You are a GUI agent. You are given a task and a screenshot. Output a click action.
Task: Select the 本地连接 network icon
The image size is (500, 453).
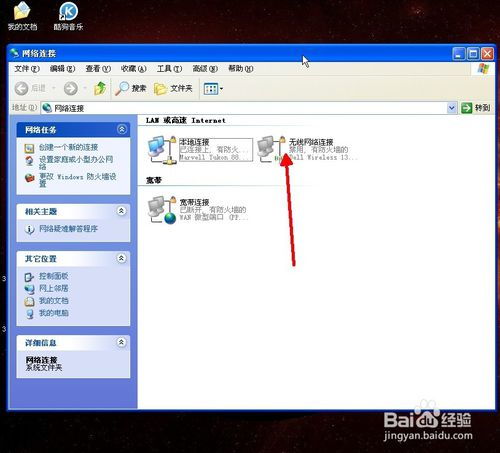pos(162,150)
